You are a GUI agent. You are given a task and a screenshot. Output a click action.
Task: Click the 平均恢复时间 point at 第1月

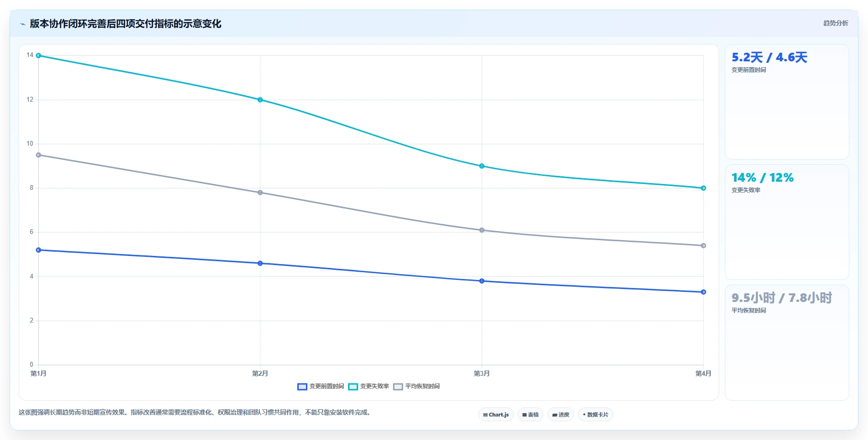pos(39,155)
